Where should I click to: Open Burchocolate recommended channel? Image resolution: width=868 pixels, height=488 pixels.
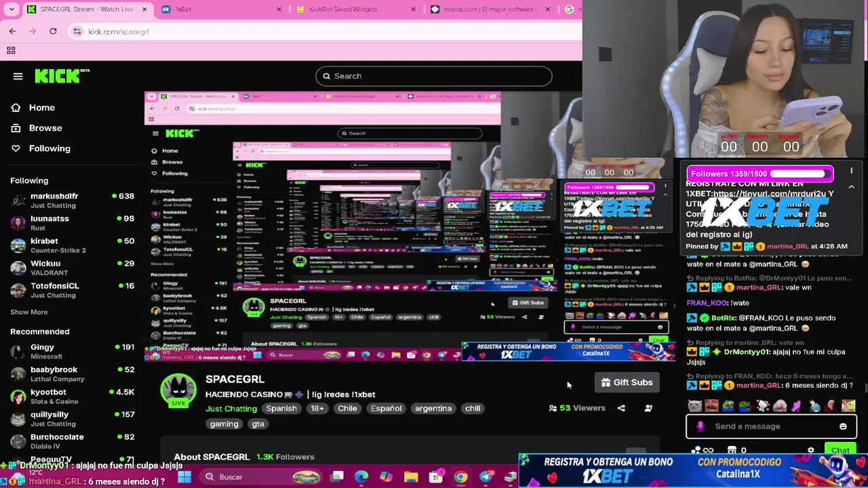pos(72,441)
